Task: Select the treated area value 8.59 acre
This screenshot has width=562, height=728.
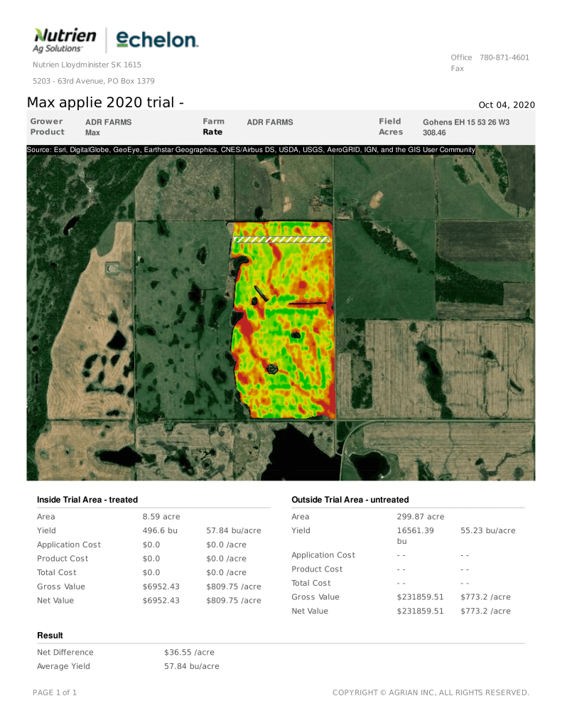Action: [161, 517]
